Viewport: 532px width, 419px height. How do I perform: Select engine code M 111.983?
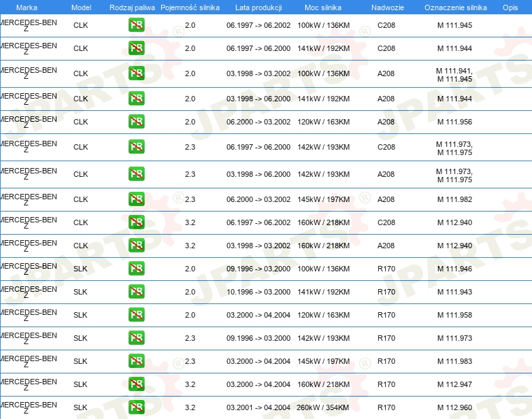tap(454, 361)
